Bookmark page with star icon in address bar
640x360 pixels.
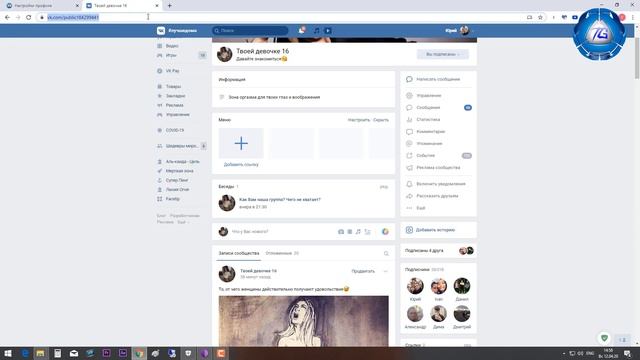(540, 17)
